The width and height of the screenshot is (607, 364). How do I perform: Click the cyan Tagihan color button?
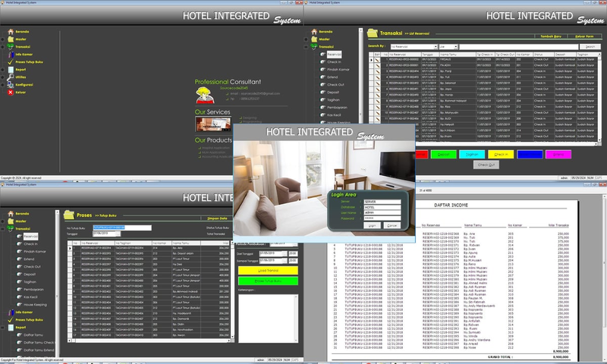click(472, 155)
